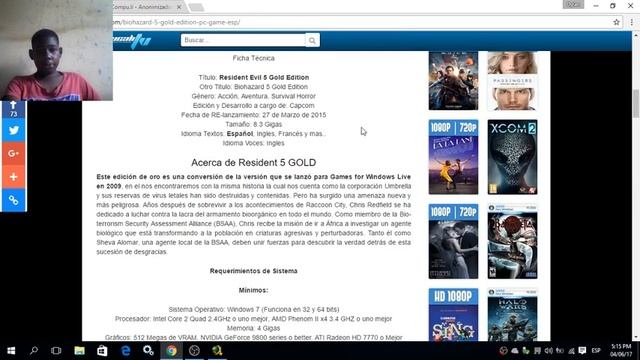Open the black-and-white couple 1080P movie poster

(453, 242)
